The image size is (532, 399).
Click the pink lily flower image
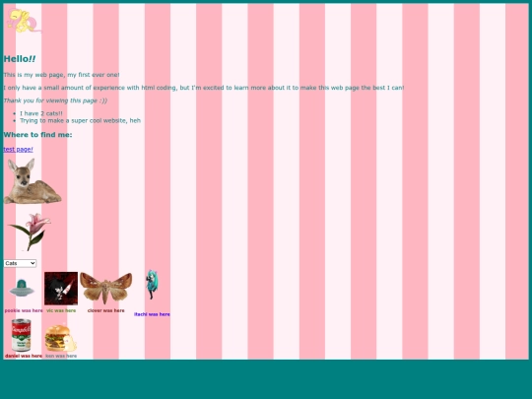(x=30, y=233)
